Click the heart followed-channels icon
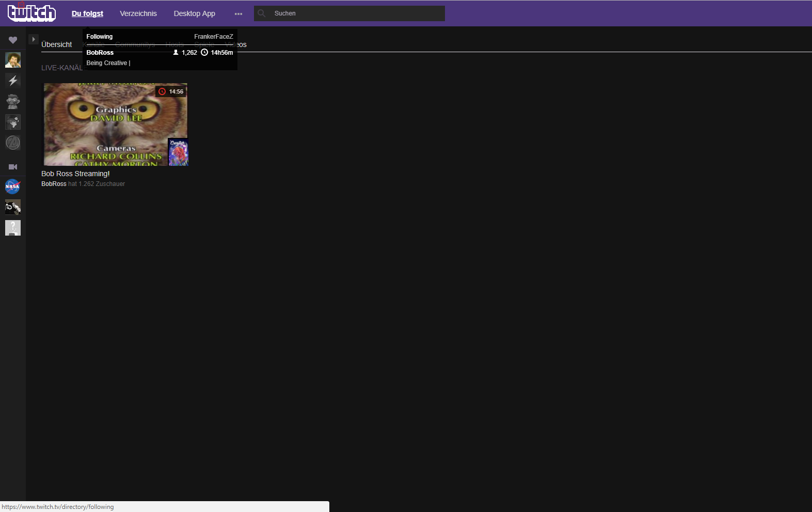The height and width of the screenshot is (512, 812). pyautogui.click(x=13, y=40)
